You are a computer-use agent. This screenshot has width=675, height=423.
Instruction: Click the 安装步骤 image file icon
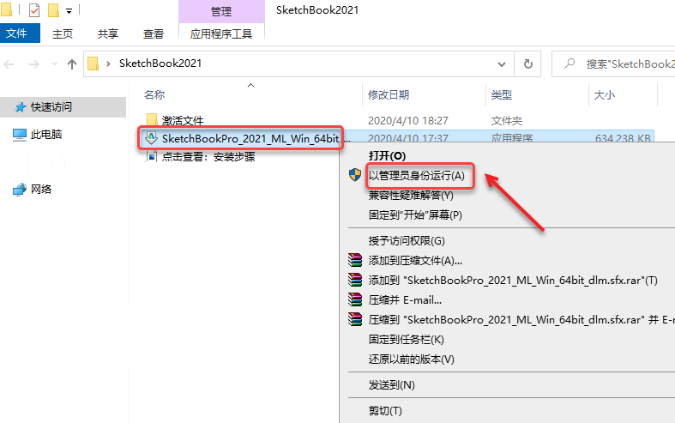[151, 156]
